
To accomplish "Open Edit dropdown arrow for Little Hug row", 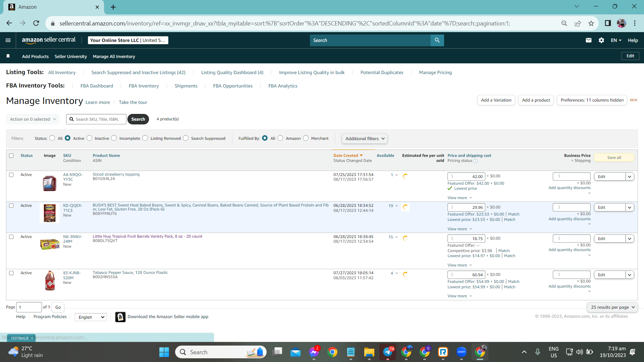I will [630, 239].
